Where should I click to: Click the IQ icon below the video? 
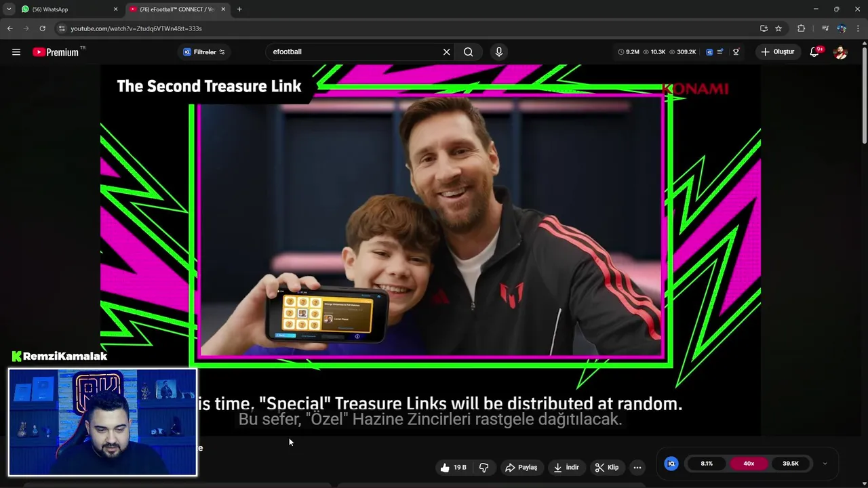pos(671,464)
